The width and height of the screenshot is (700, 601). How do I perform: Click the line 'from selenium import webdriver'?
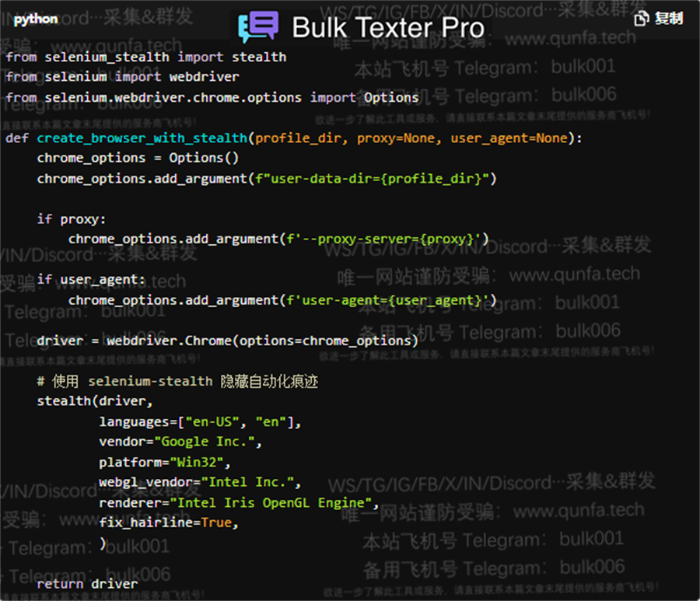[122, 77]
